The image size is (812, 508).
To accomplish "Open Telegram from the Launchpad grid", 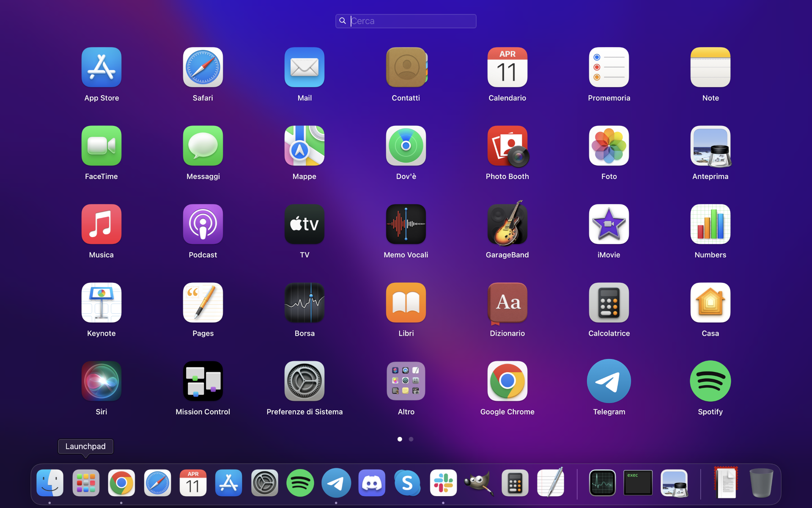I will point(609,381).
